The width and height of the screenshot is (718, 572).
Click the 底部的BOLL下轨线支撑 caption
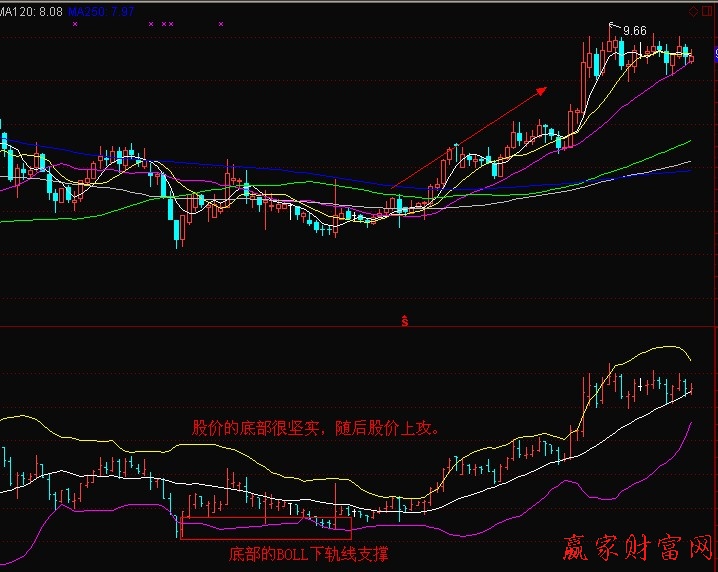point(308,553)
